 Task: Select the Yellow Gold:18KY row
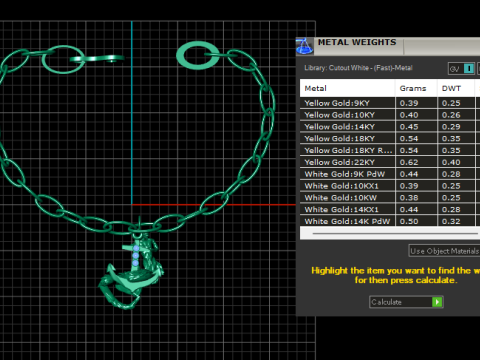point(390,139)
